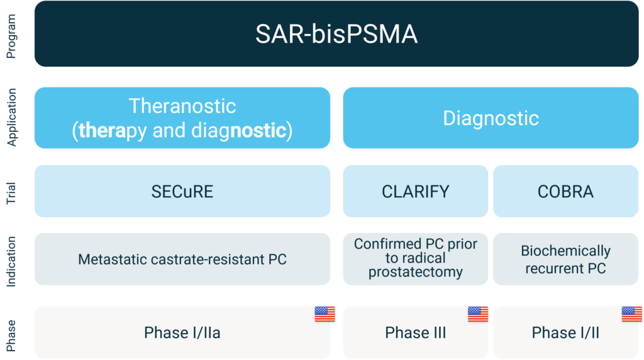Click the Metastatic castrate-resistant PC indication
This screenshot has width=644, height=360.
[182, 259]
